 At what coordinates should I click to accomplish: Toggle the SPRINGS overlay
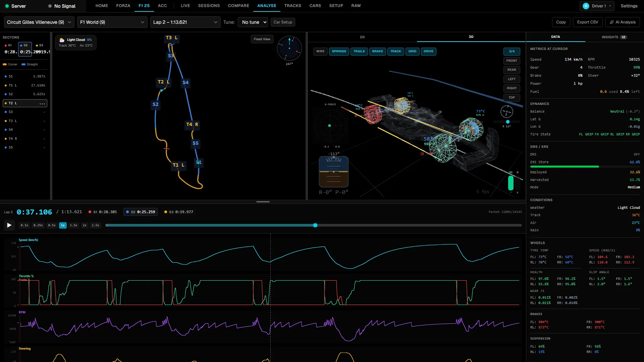coord(339,51)
